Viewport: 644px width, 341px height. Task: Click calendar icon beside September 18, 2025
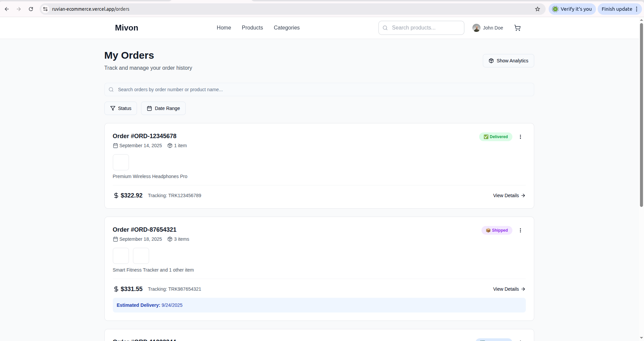pos(115,239)
